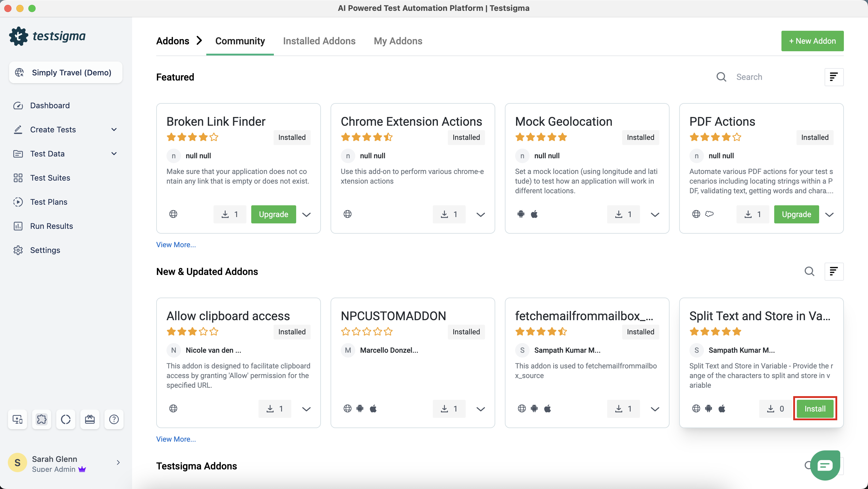Click search icon in New & Updated Addons
This screenshot has height=489, width=868.
(x=809, y=271)
